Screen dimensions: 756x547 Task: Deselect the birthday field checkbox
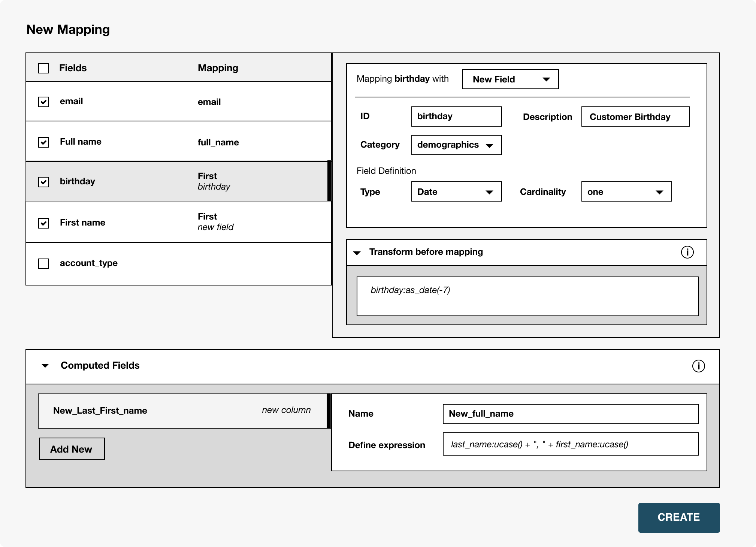coord(43,182)
